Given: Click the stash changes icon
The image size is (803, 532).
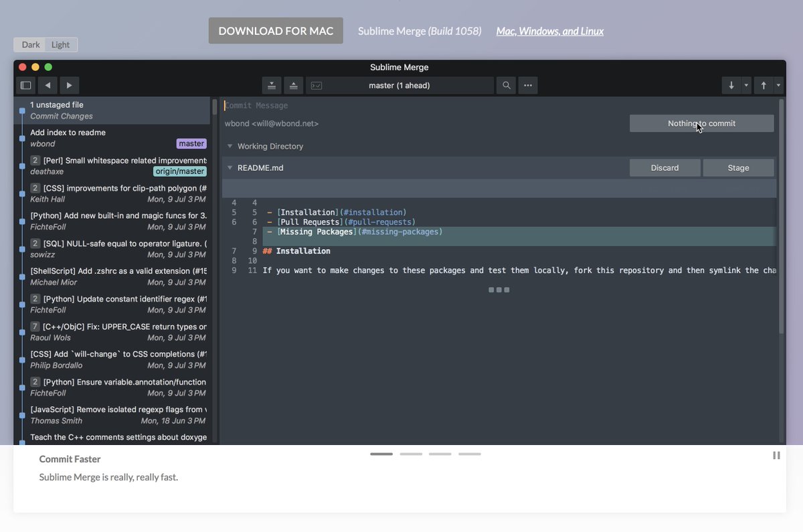Looking at the screenshot, I should [x=271, y=85].
